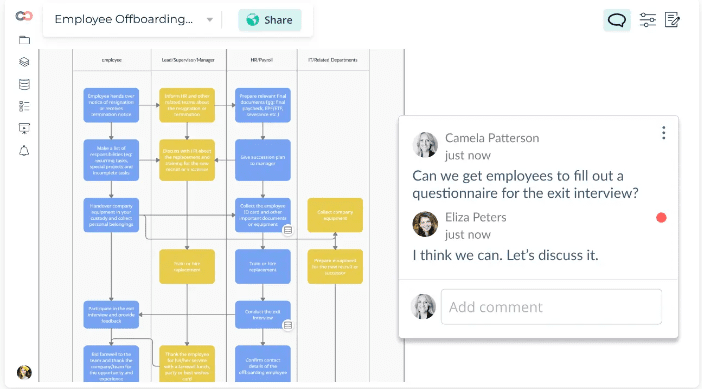The width and height of the screenshot is (702, 389).
Task: Click the Add comment input field
Action: coord(551,307)
